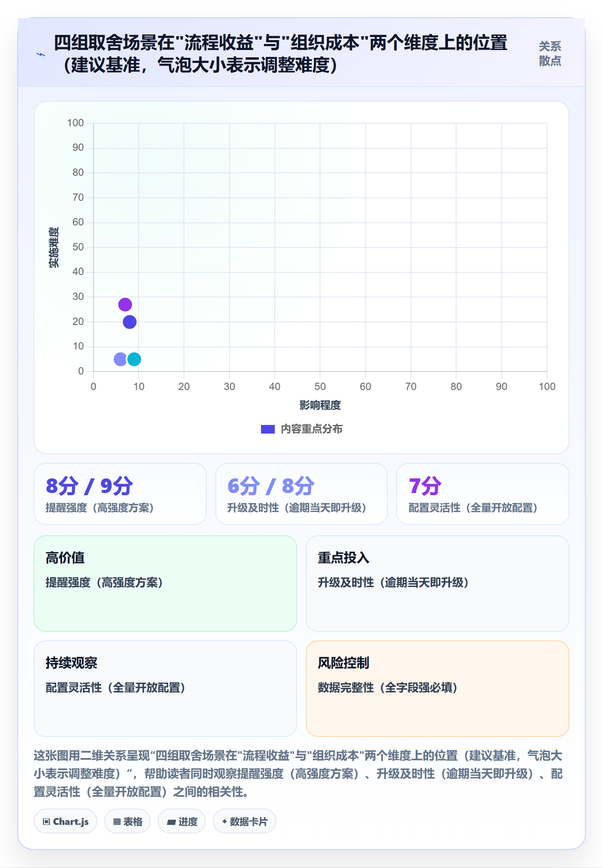This screenshot has width=603, height=868.
Task: Open the 风险控制 quadrant card heading
Action: (344, 663)
